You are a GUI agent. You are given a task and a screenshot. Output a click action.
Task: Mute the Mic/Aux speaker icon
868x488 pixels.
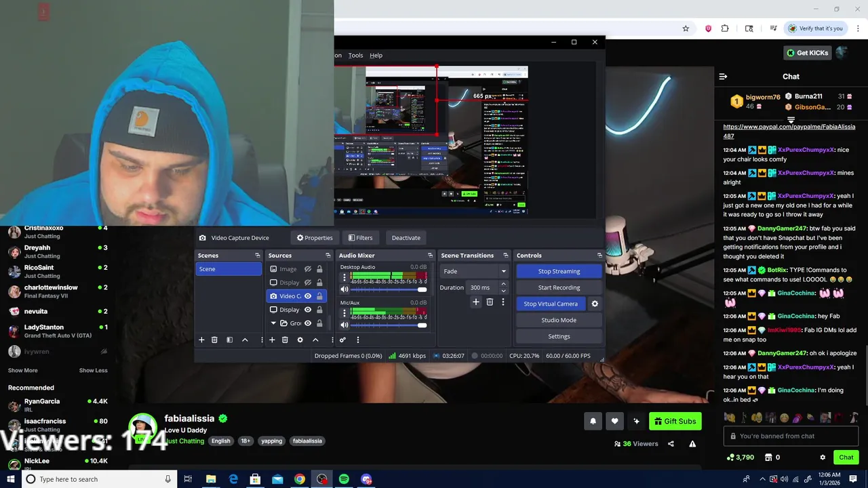[x=344, y=325]
